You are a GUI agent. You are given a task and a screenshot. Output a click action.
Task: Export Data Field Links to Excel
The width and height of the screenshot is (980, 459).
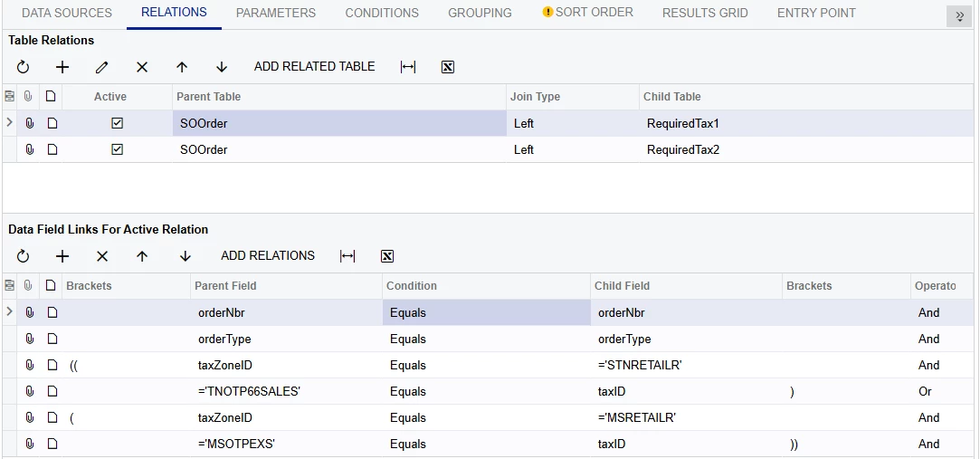click(387, 256)
